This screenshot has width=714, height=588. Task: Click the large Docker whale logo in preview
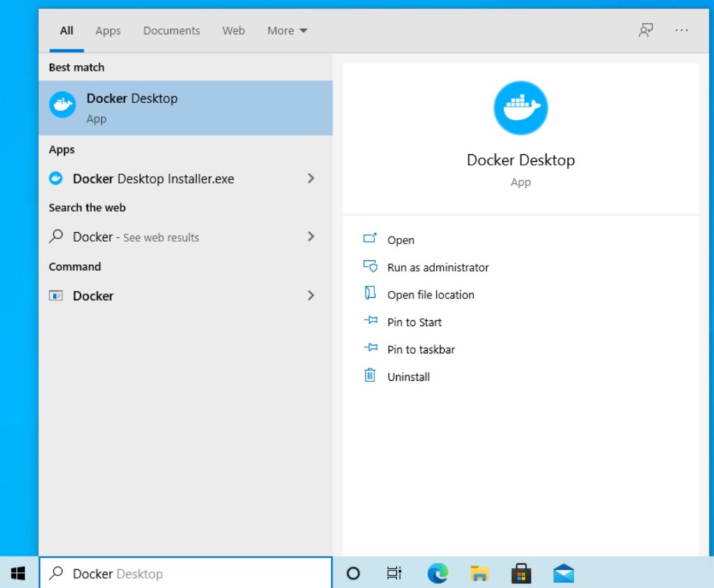pyautogui.click(x=520, y=108)
